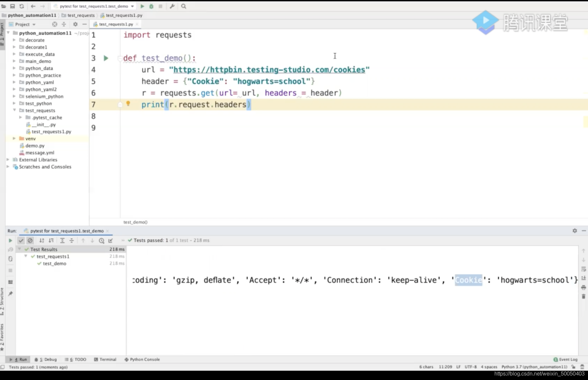
Task: Click the Synchronize refresh toolbar icon
Action: 22,6
